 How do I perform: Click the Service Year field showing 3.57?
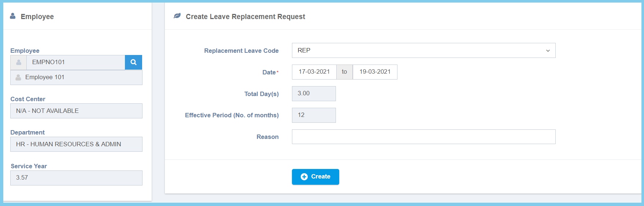pyautogui.click(x=76, y=178)
